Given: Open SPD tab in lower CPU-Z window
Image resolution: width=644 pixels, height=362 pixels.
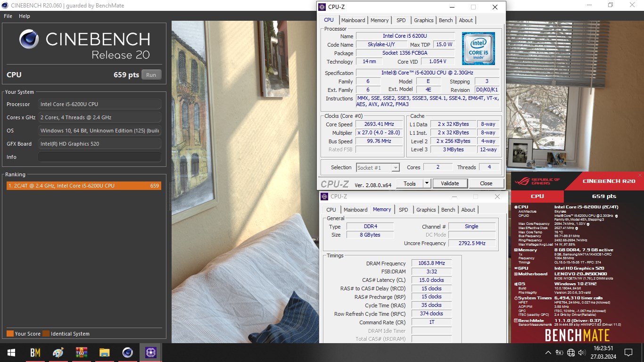Looking at the screenshot, I should point(404,210).
